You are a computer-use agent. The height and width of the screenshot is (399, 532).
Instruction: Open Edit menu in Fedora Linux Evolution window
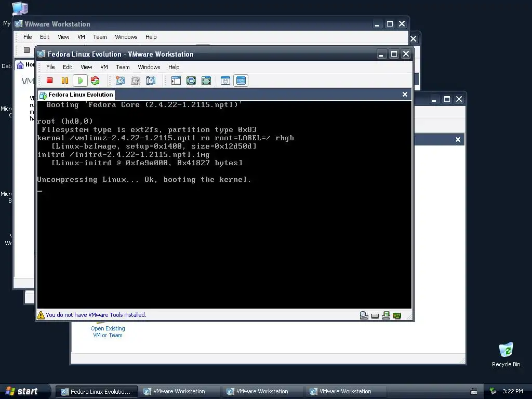(68, 67)
